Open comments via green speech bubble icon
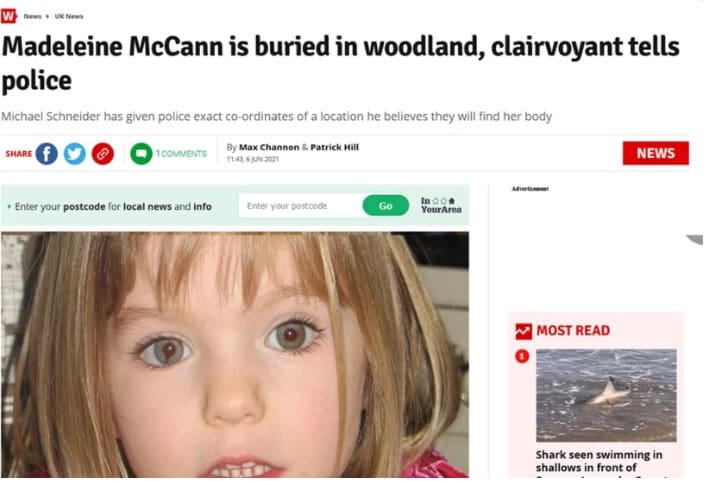 141,154
